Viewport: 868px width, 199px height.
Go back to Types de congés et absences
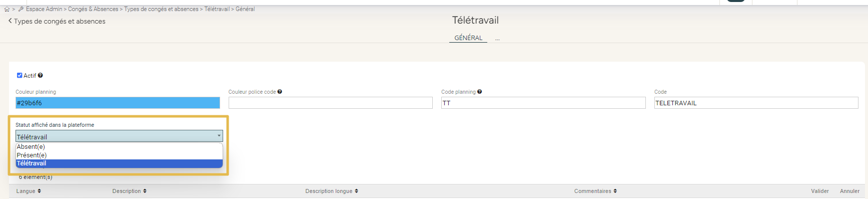pos(57,21)
